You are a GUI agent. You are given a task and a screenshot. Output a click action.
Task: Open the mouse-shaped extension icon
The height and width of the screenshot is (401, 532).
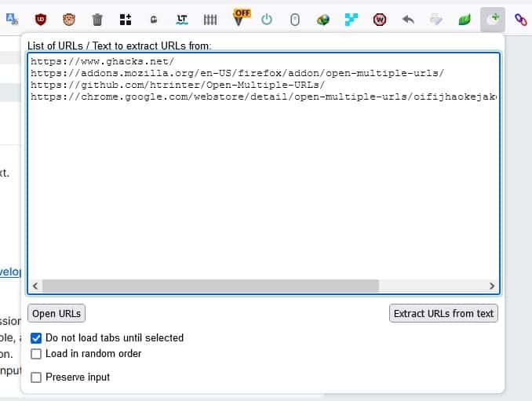click(295, 20)
